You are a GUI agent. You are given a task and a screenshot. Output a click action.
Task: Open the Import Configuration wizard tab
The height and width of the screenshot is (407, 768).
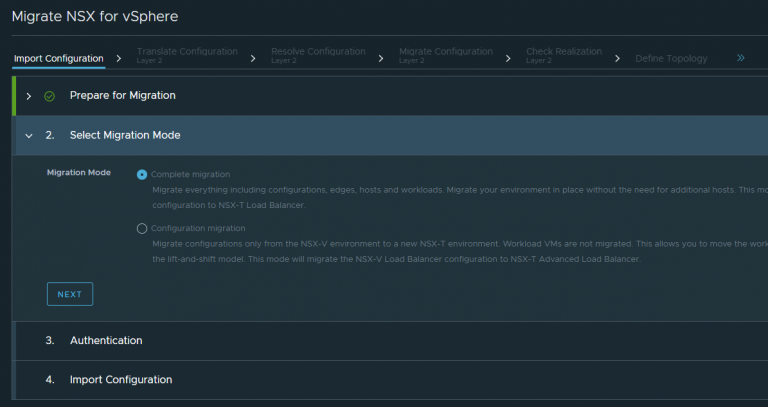[x=59, y=58]
